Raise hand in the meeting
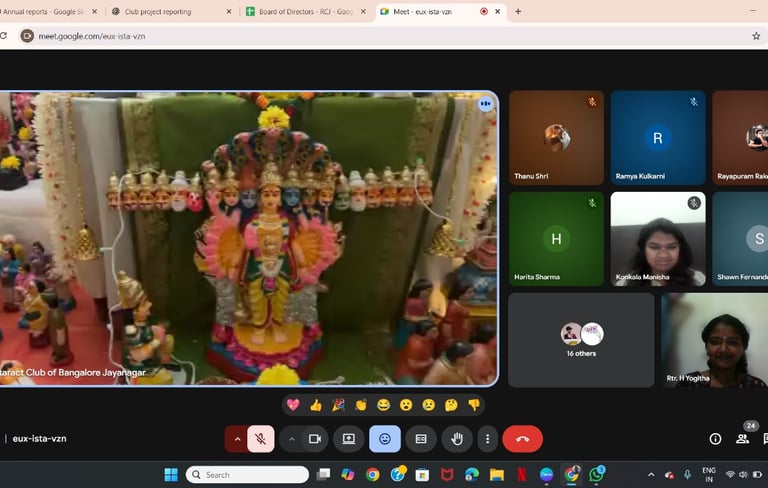 pos(456,439)
